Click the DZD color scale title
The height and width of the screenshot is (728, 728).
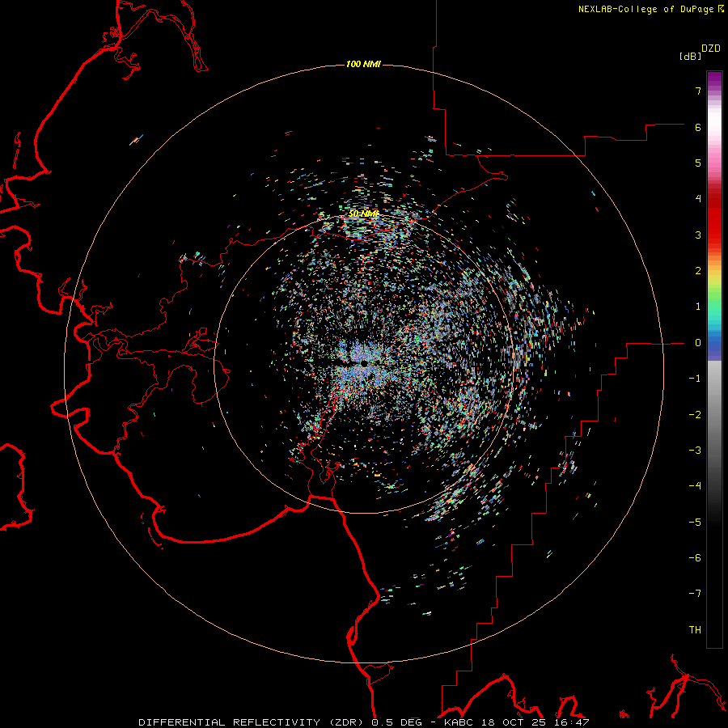pyautogui.click(x=711, y=49)
